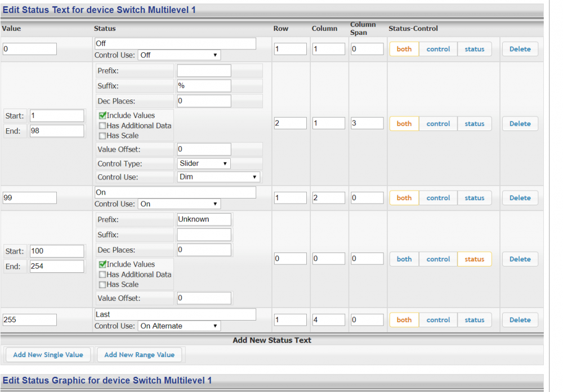Open Control Use dropdown showing 'Dim'
The height and width of the screenshot is (392, 563).
(x=218, y=177)
